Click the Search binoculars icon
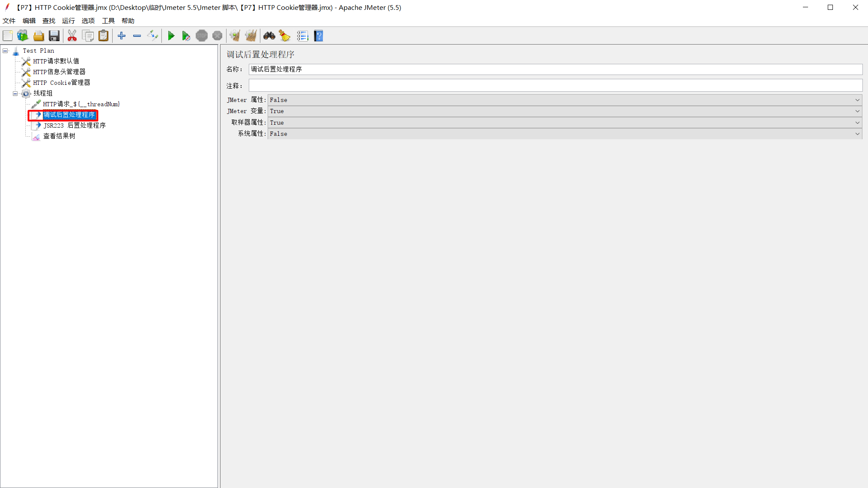 point(269,36)
